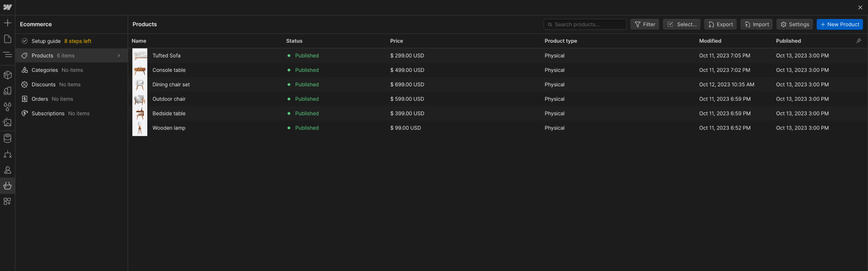
Task: Select the Ecommerce basket icon
Action: coord(7,186)
